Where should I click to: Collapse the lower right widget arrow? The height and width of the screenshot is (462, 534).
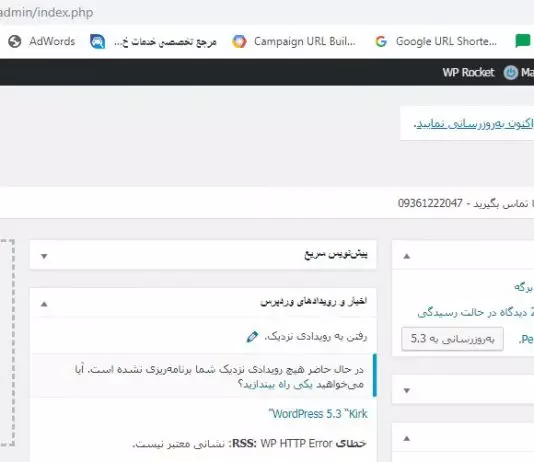coord(407,439)
